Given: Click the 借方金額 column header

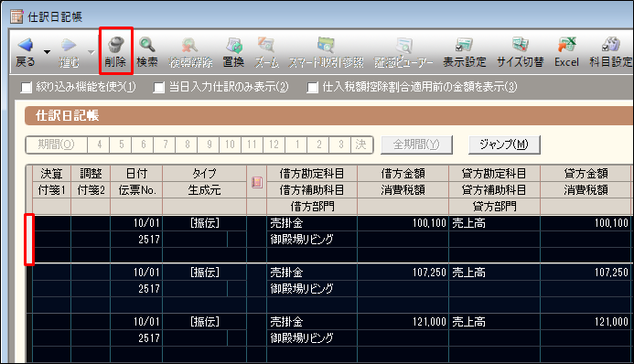Looking at the screenshot, I should [403, 174].
